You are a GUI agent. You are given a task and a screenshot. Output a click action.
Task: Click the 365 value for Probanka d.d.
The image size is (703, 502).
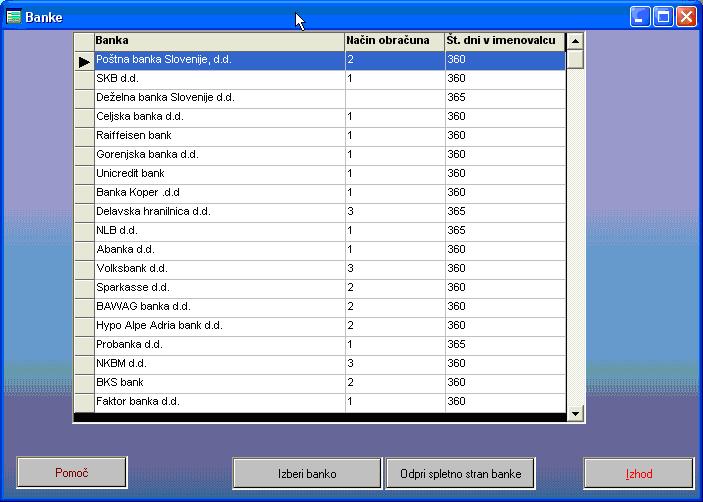coord(503,345)
